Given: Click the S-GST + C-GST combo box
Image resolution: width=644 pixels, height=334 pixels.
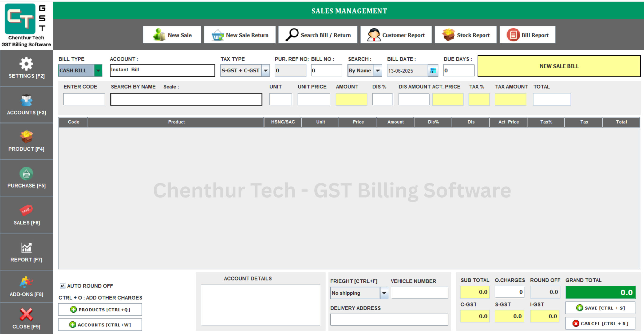Looking at the screenshot, I should [x=245, y=71].
